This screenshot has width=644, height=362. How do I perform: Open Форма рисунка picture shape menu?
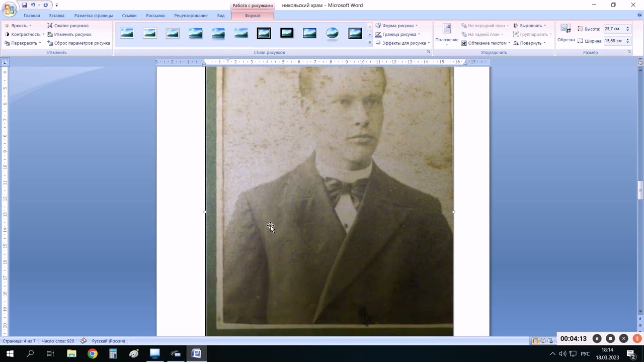tap(396, 26)
